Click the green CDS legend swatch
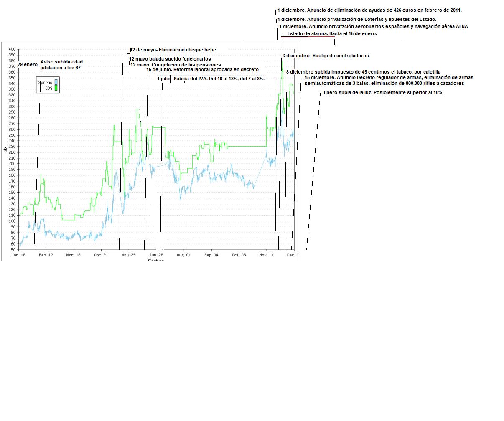Screen dimensions: 504x421 tap(56, 88)
